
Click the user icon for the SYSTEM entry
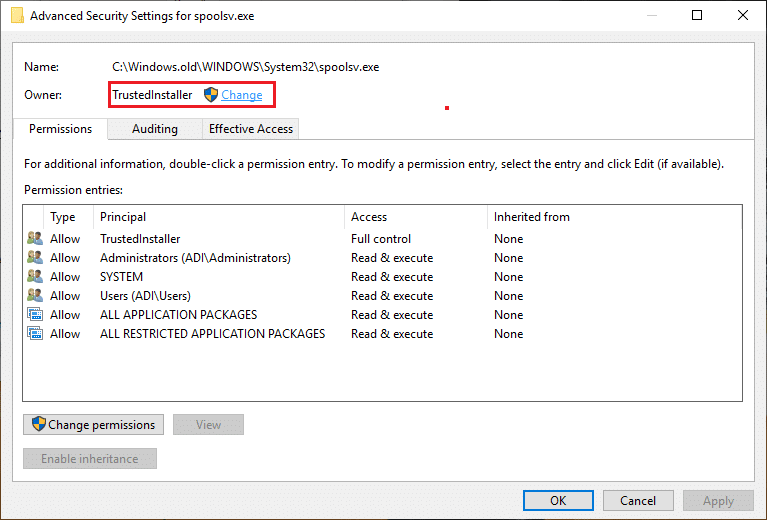(35, 277)
